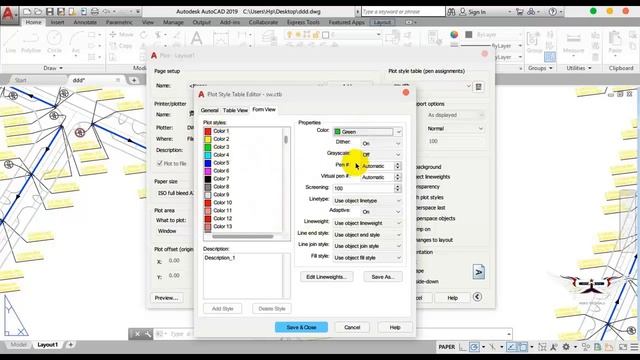Switch to the Table View tab
Image resolution: width=640 pixels, height=360 pixels.
(x=235, y=110)
